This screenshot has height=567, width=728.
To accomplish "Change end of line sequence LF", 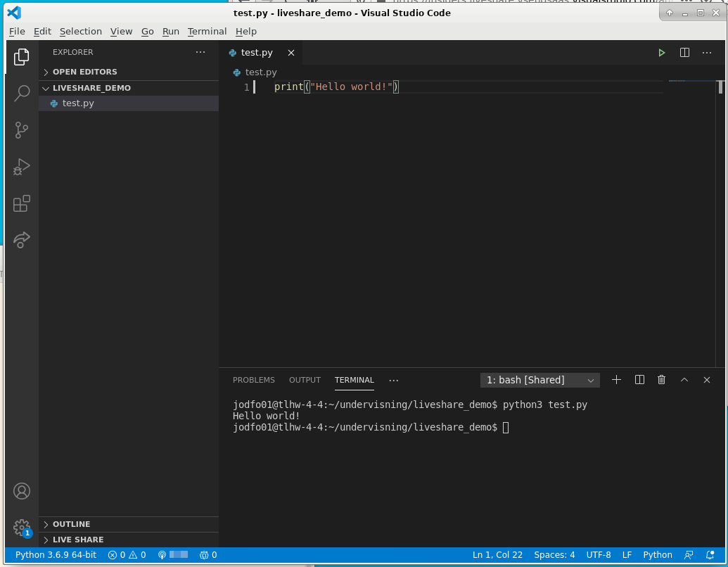I will [x=627, y=555].
